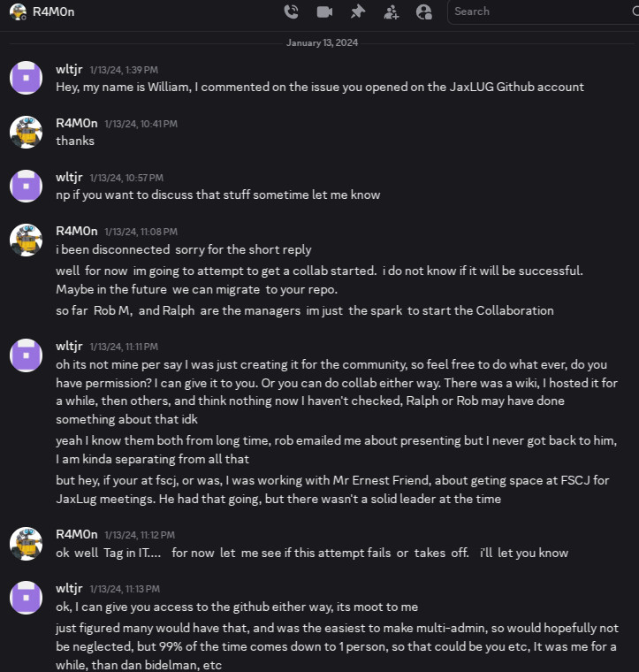The image size is (639, 672).
Task: Click the wltjr username on the 11:13 PM message
Action: [69, 588]
